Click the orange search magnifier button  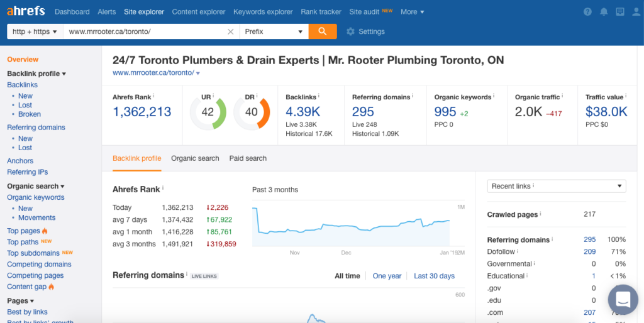pos(323,31)
